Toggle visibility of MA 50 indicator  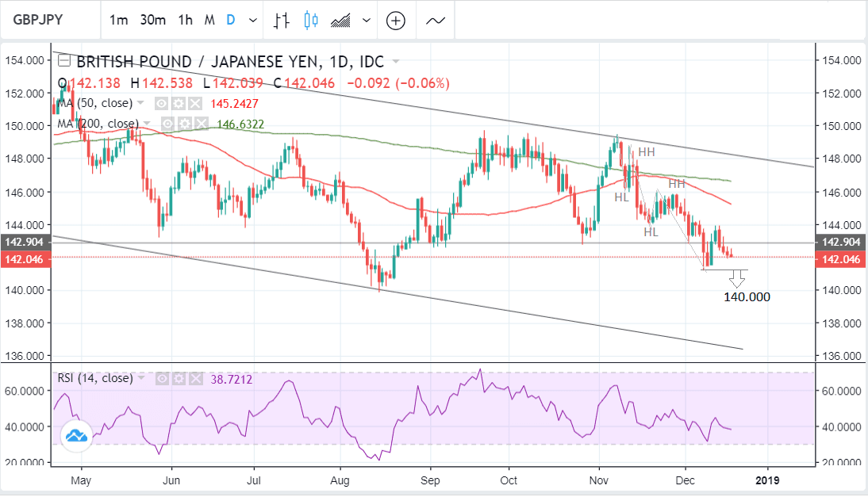click(161, 104)
